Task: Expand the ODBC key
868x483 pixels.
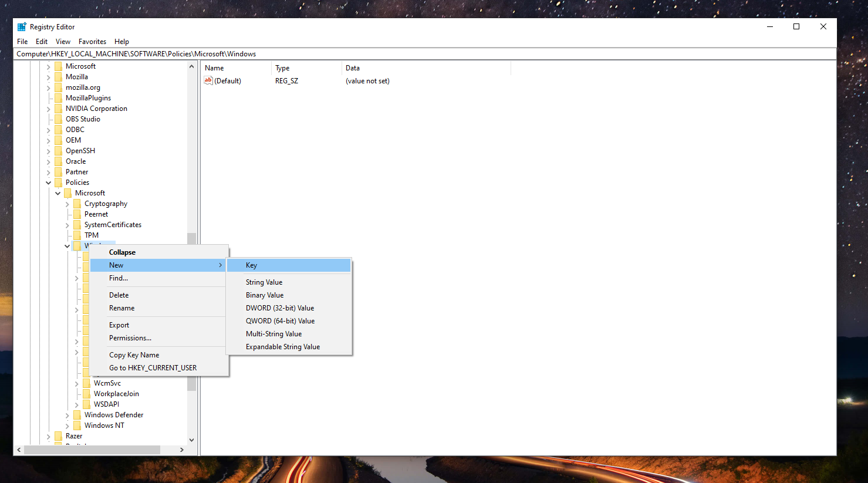Action: point(49,130)
